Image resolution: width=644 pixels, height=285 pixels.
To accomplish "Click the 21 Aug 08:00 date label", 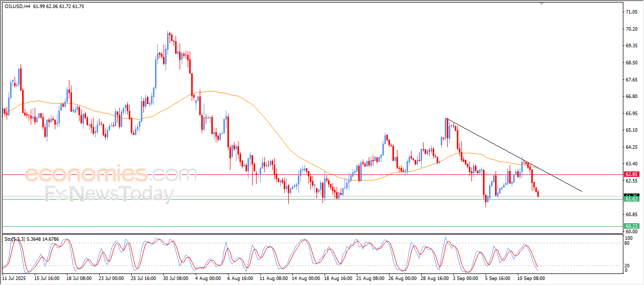I will (370, 277).
